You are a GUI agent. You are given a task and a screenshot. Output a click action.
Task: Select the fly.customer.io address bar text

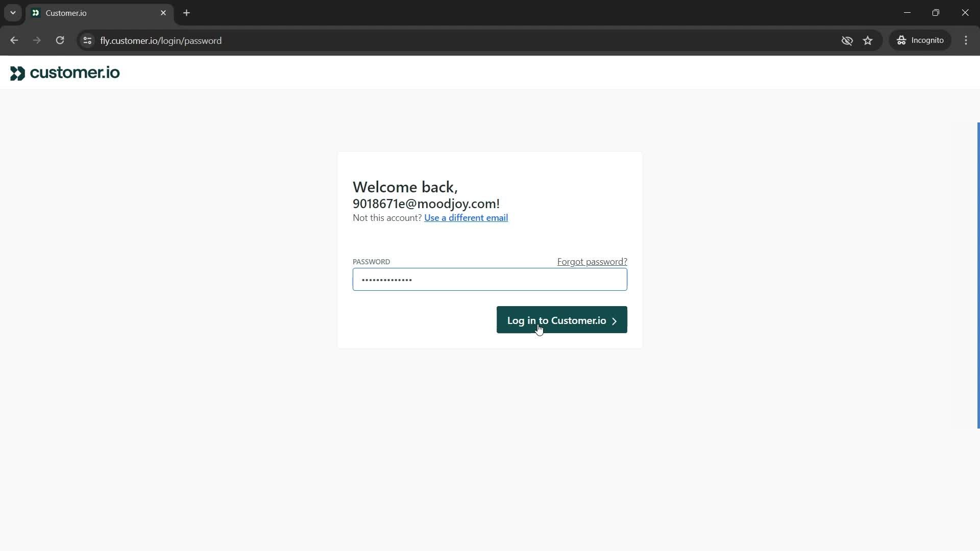click(x=160, y=40)
